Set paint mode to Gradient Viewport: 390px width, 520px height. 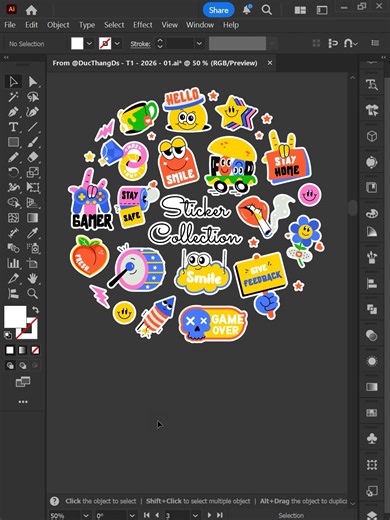click(x=22, y=350)
